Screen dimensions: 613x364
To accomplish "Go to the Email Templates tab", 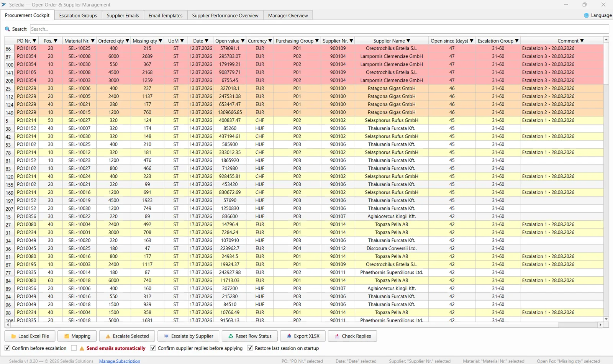I will tap(166, 15).
